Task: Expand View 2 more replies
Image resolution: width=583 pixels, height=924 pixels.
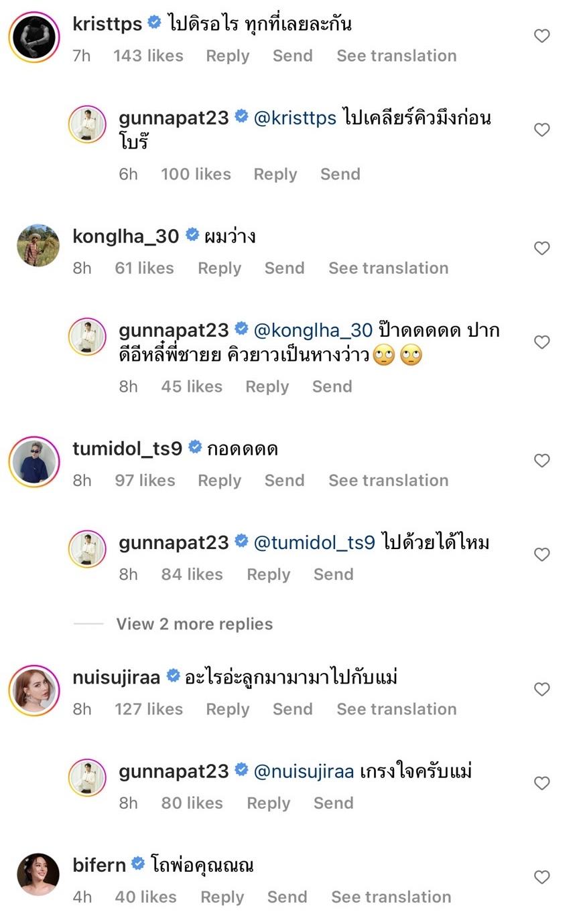Action: tap(194, 624)
